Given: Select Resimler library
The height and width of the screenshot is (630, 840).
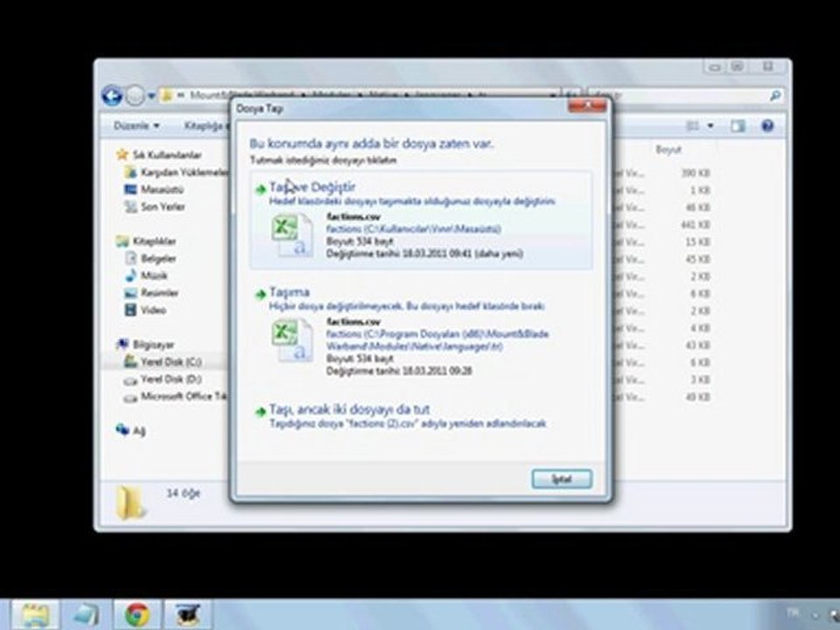Looking at the screenshot, I should pyautogui.click(x=151, y=292).
